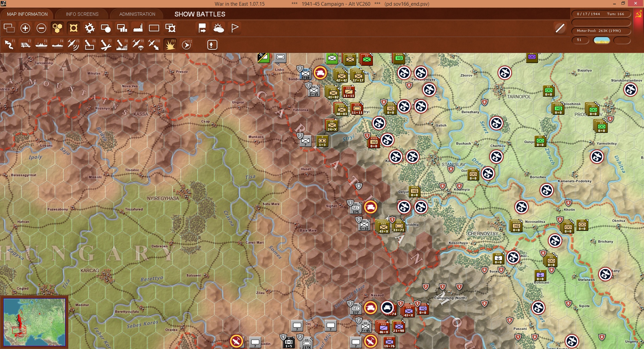Select Bomb Airfield mode (F7)

[x=106, y=45]
